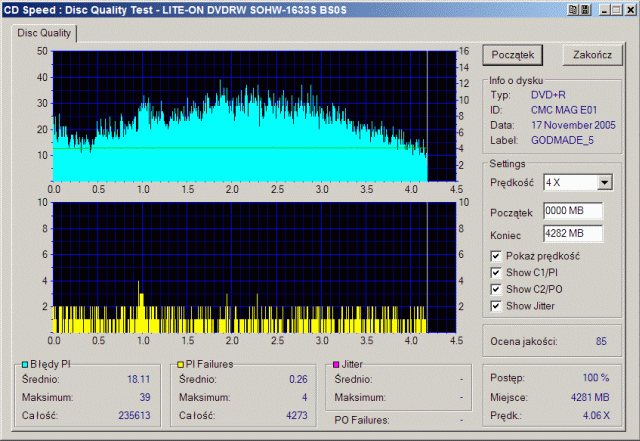Image resolution: width=640 pixels, height=441 pixels.
Task: Click the Miejsce value 4281 MB
Action: click(x=590, y=397)
